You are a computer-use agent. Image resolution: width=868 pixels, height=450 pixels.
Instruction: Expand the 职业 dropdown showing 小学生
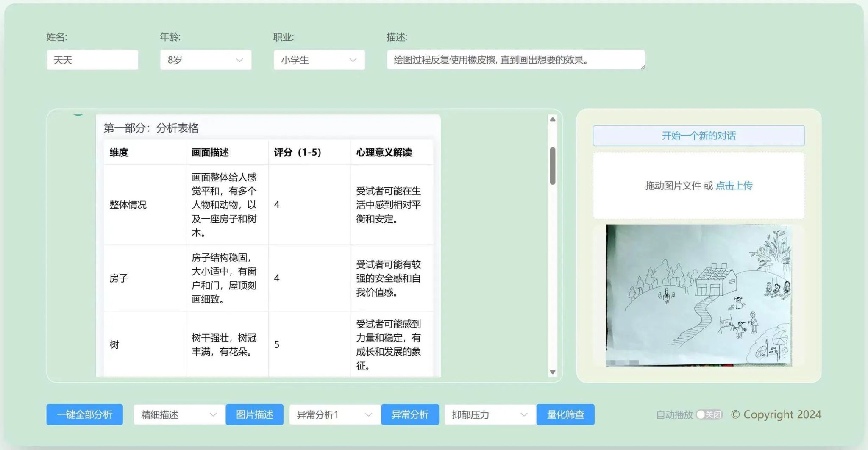point(319,60)
